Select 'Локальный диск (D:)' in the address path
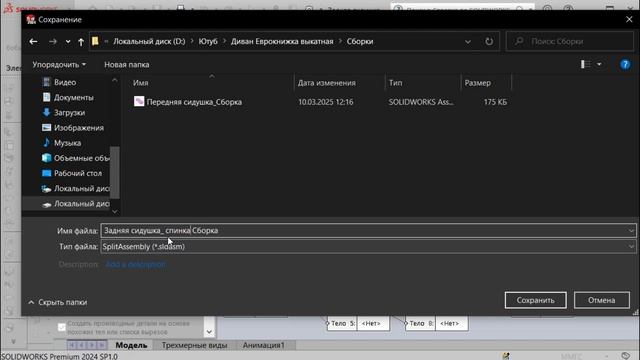Viewport: 640px width, 360px height. pyautogui.click(x=149, y=41)
